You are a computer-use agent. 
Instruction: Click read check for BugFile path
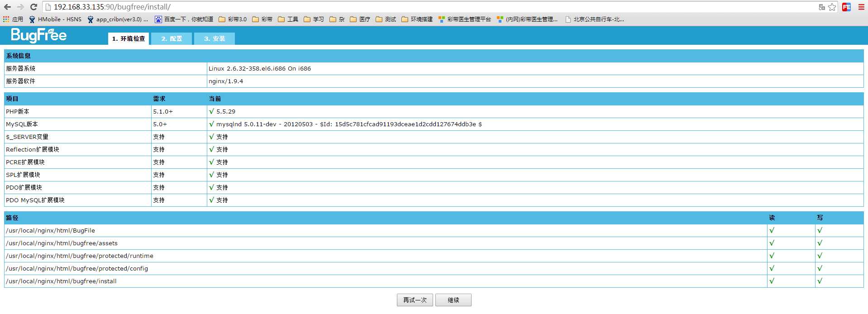pos(772,230)
